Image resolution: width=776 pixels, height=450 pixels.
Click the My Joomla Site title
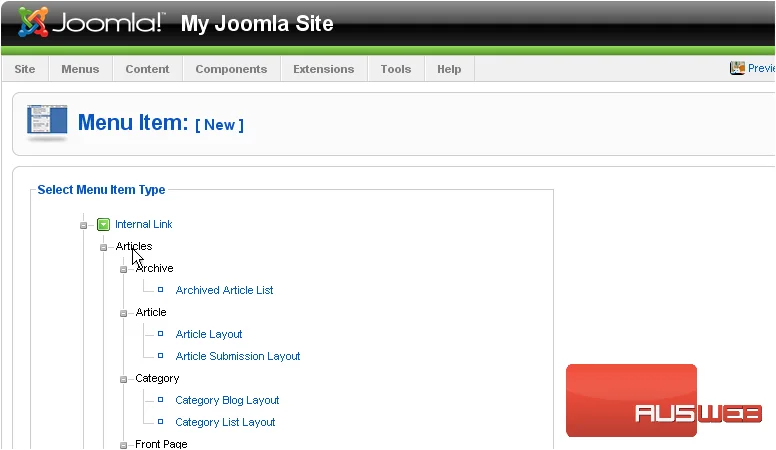[257, 23]
